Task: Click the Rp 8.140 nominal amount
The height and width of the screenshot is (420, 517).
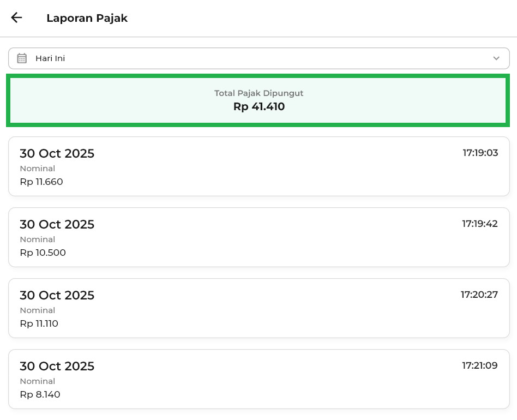Action: [40, 394]
